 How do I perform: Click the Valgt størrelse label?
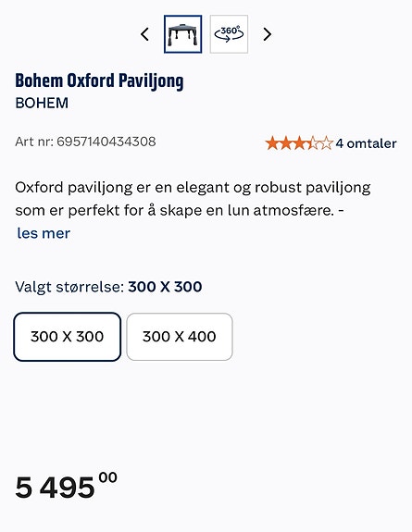(69, 287)
